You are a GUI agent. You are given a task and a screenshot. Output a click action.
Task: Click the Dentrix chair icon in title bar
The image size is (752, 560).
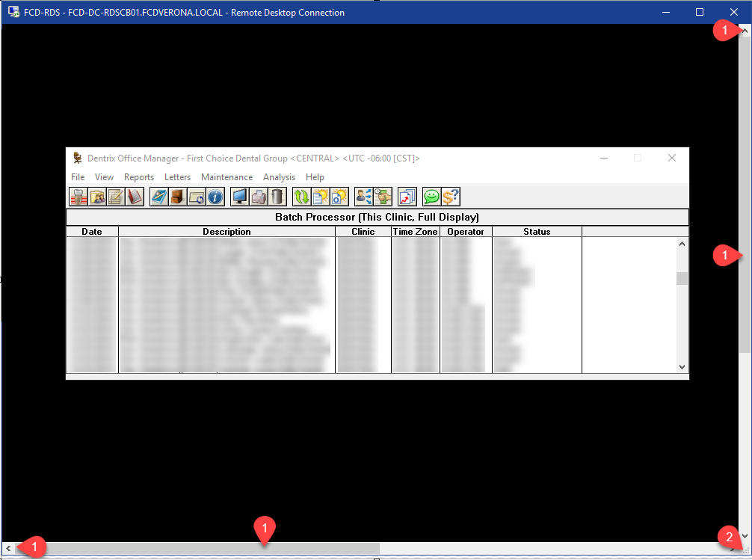coord(77,158)
